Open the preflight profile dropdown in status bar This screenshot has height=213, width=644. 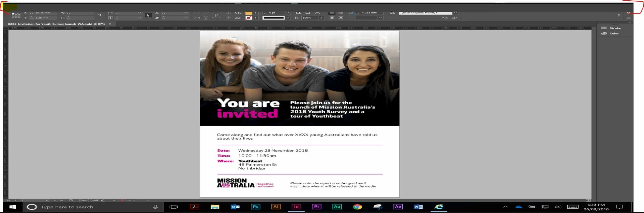pyautogui.click(x=114, y=200)
